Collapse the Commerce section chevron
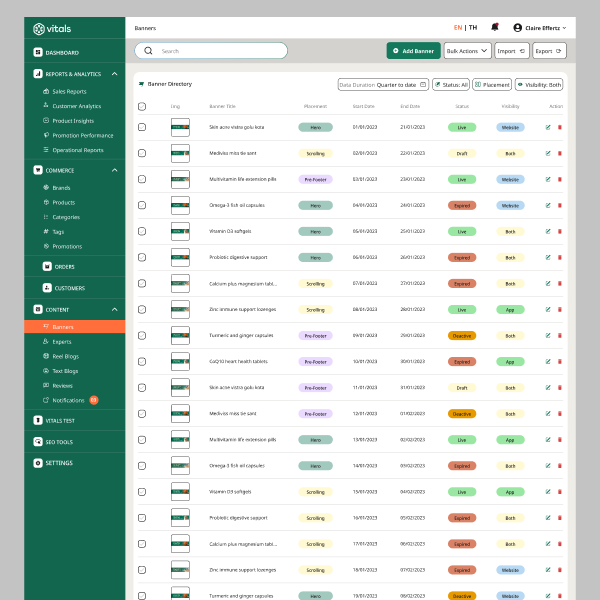The width and height of the screenshot is (600, 600). pos(114,170)
